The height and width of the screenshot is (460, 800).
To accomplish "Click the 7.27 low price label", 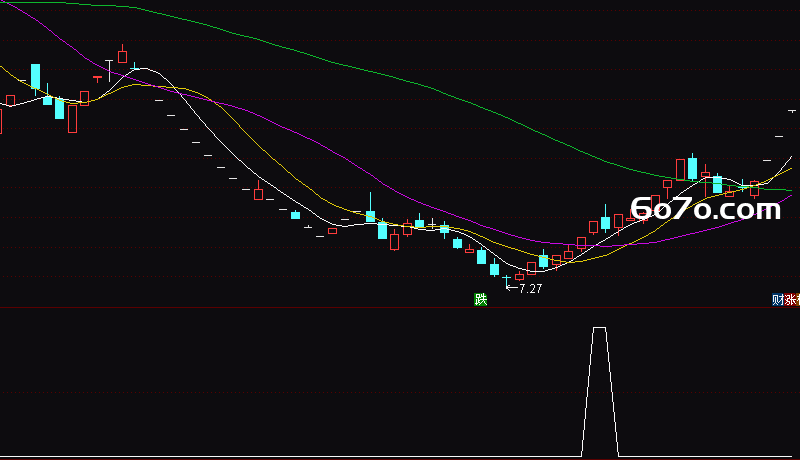I will click(531, 289).
